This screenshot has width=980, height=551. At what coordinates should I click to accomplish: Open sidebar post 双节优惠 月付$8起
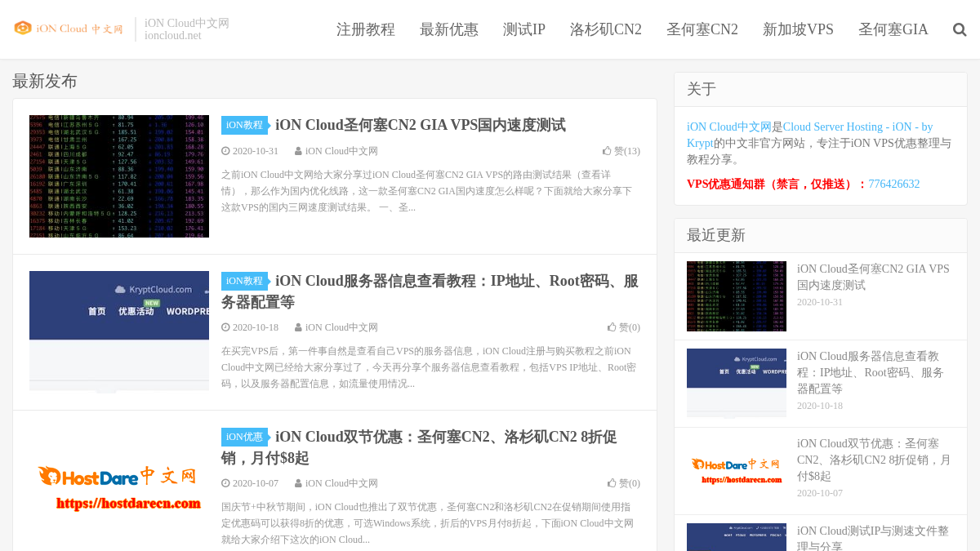(873, 460)
